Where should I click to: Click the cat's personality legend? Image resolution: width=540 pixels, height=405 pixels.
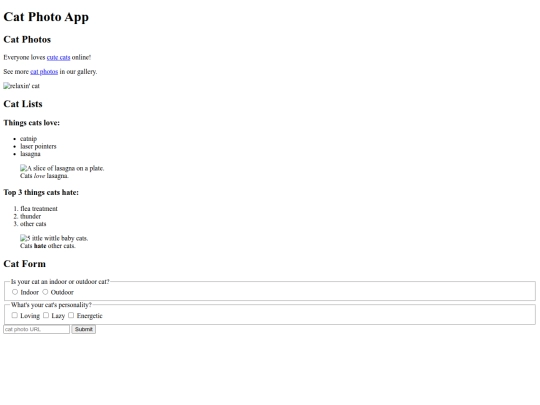pos(51,305)
